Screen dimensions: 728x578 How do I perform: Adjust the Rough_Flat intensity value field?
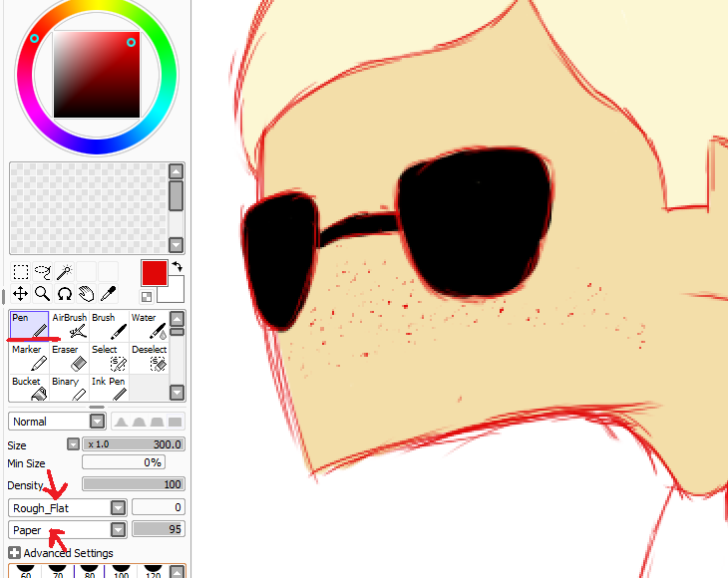pyautogui.click(x=159, y=507)
